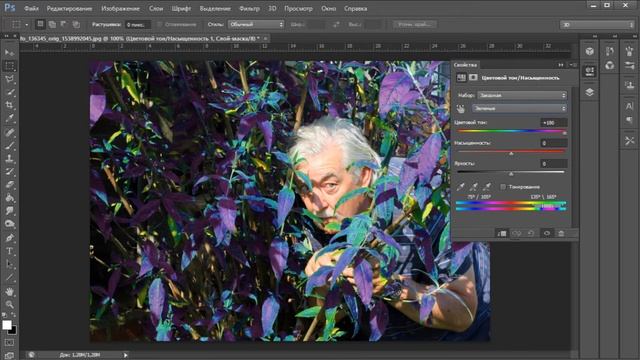Click New selection mode icon
This screenshot has height=360, width=640.
[x=40, y=24]
